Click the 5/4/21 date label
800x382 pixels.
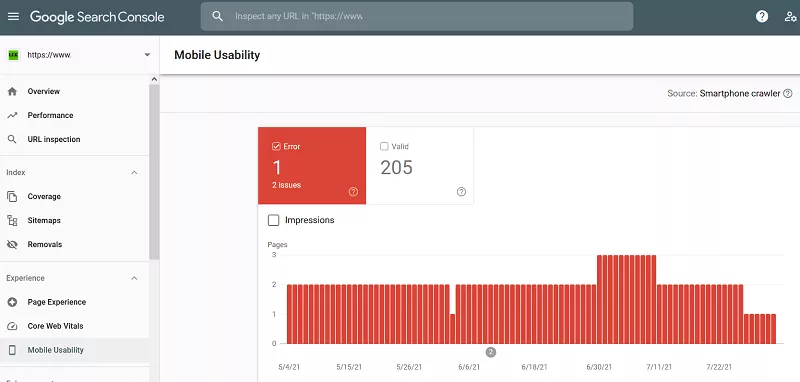click(289, 367)
